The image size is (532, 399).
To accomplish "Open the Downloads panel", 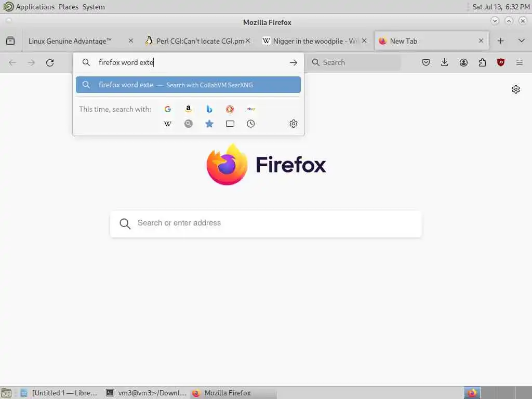I will coord(445,62).
